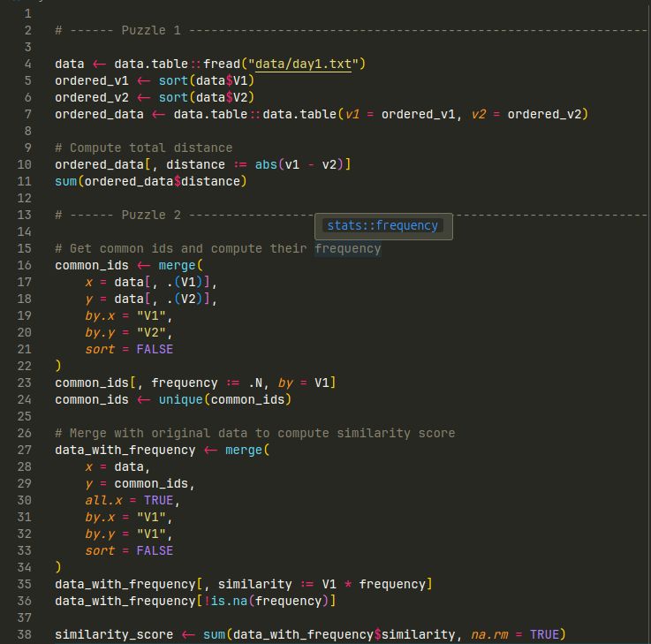
Task: Click sort argument name on line 21
Action: coord(100,349)
